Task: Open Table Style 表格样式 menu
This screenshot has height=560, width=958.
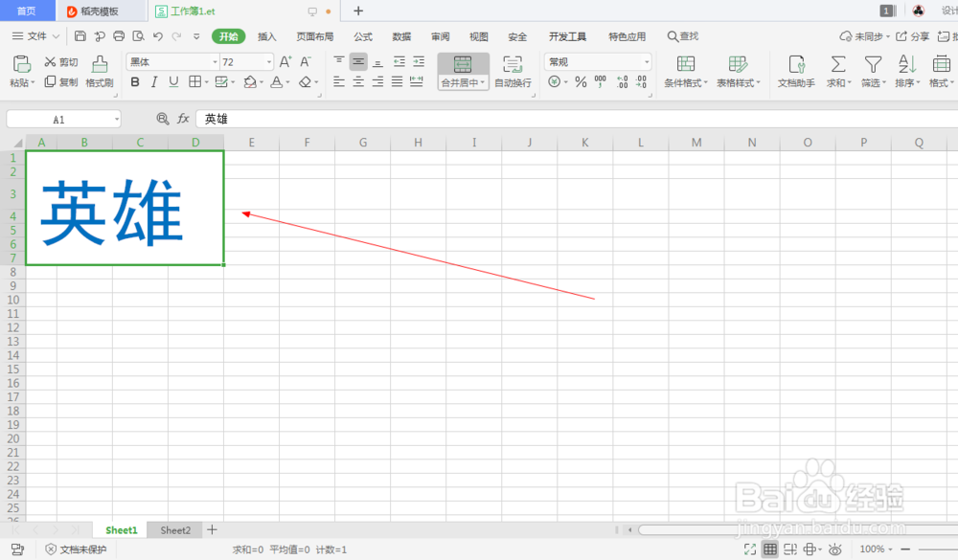Action: [738, 72]
